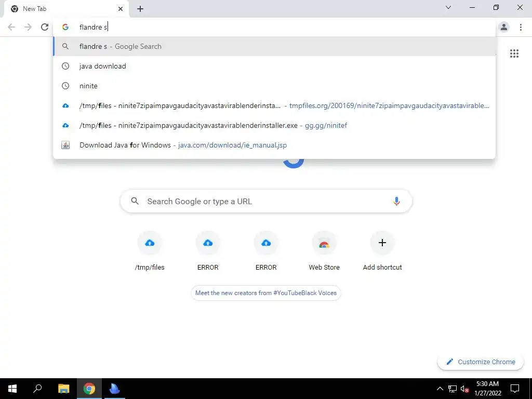This screenshot has width=532, height=399.
Task: Close the New Tab tab
Action: click(x=121, y=9)
